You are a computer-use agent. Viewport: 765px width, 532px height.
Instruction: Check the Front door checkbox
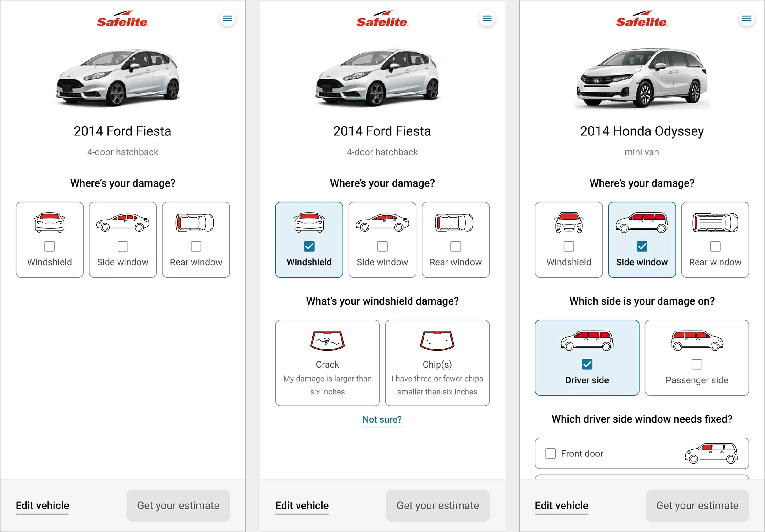coord(550,453)
